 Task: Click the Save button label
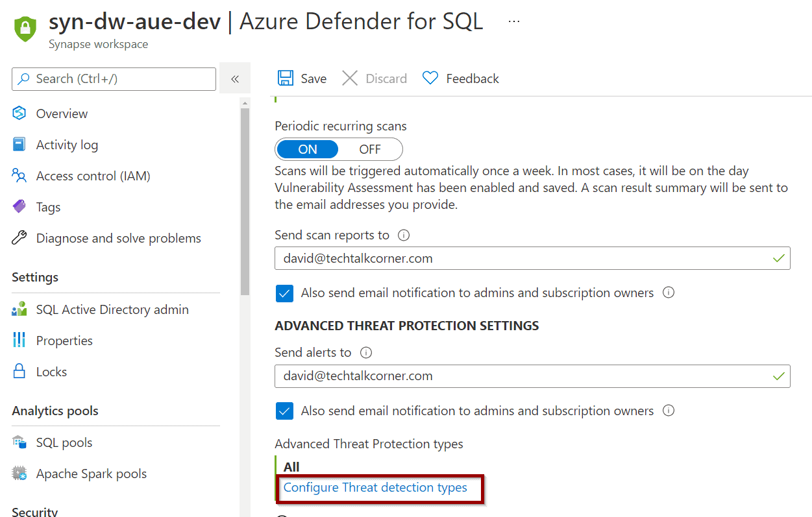pyautogui.click(x=314, y=78)
